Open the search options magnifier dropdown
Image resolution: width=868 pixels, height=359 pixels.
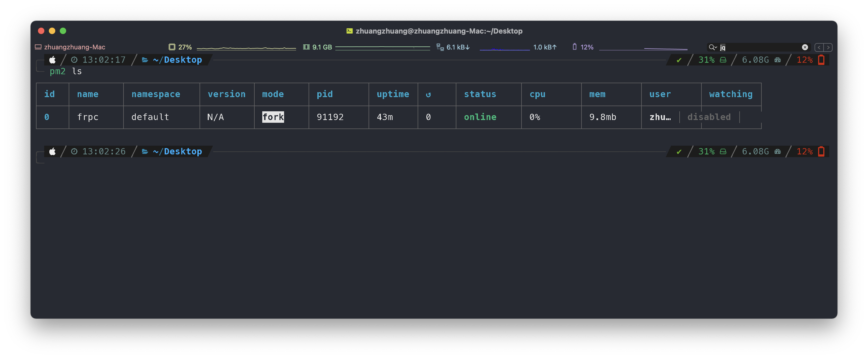(712, 47)
